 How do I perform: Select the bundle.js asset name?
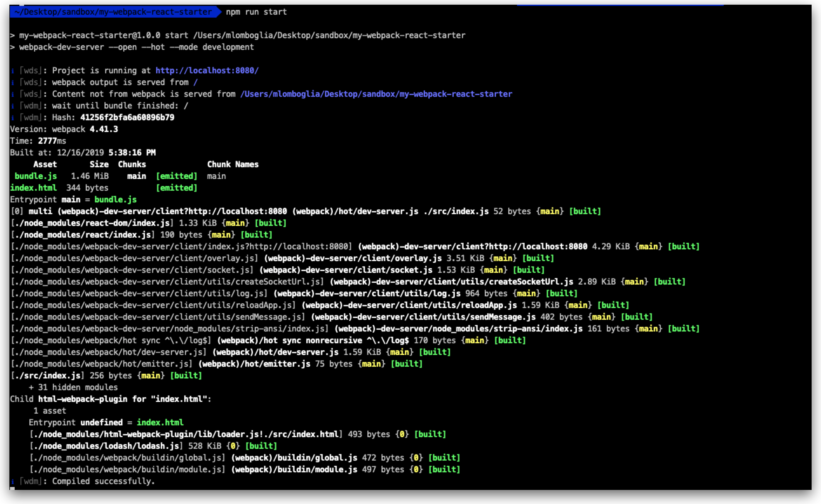[x=35, y=176]
